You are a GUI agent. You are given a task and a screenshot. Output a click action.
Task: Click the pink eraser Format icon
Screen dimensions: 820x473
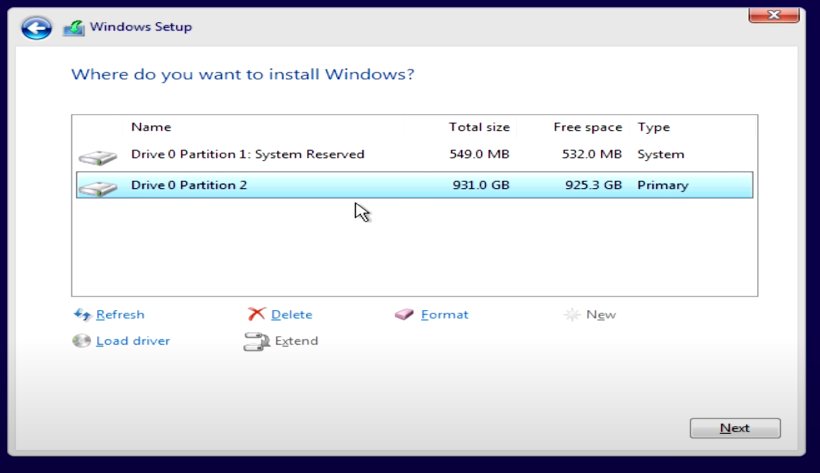404,314
